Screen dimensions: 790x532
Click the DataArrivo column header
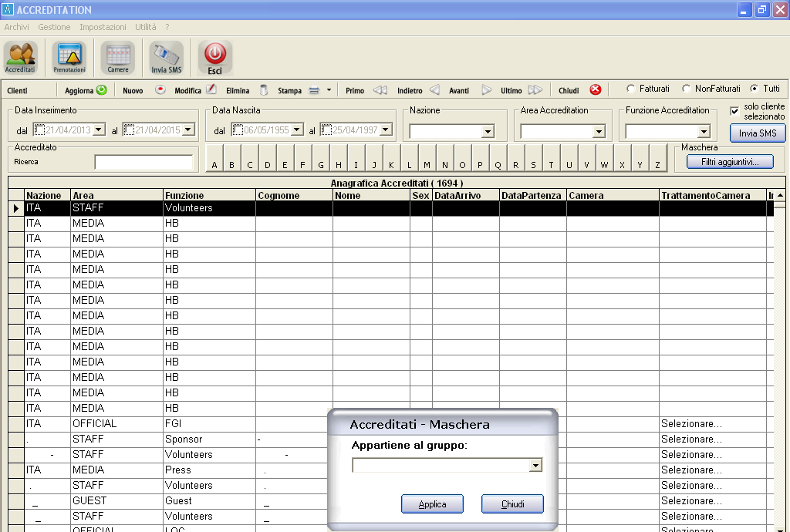pyautogui.click(x=465, y=195)
